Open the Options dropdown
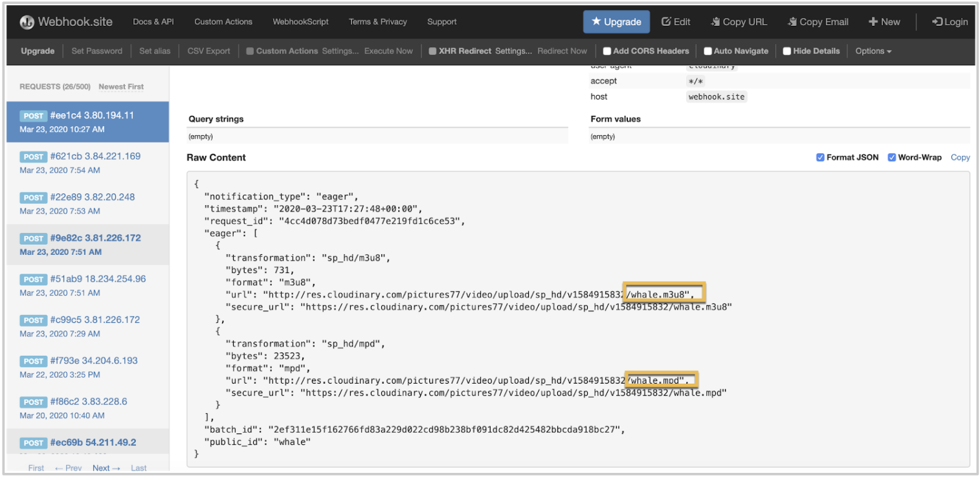980x480 pixels. (x=873, y=50)
